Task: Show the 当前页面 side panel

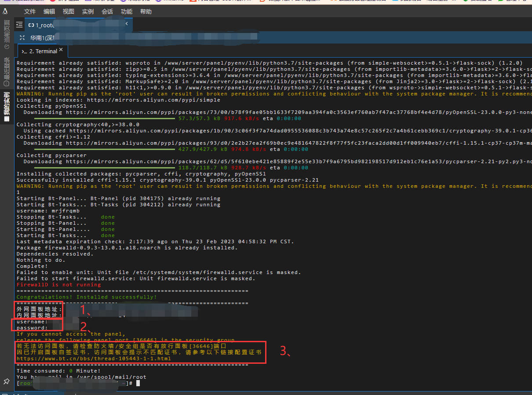Action: click(6, 34)
